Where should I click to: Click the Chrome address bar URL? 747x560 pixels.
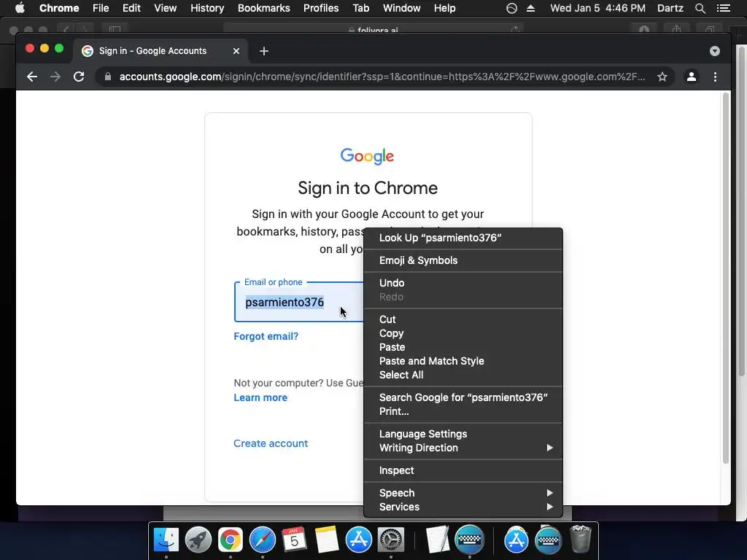[382, 77]
